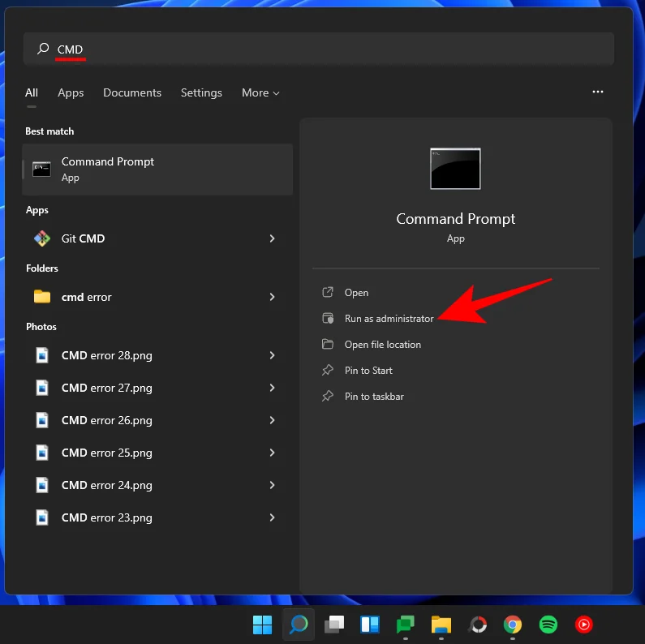Expand CMD error 28.png chevron
The height and width of the screenshot is (644, 645).
(x=272, y=355)
